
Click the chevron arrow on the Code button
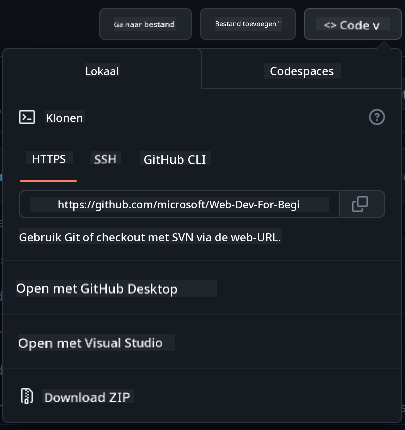376,26
